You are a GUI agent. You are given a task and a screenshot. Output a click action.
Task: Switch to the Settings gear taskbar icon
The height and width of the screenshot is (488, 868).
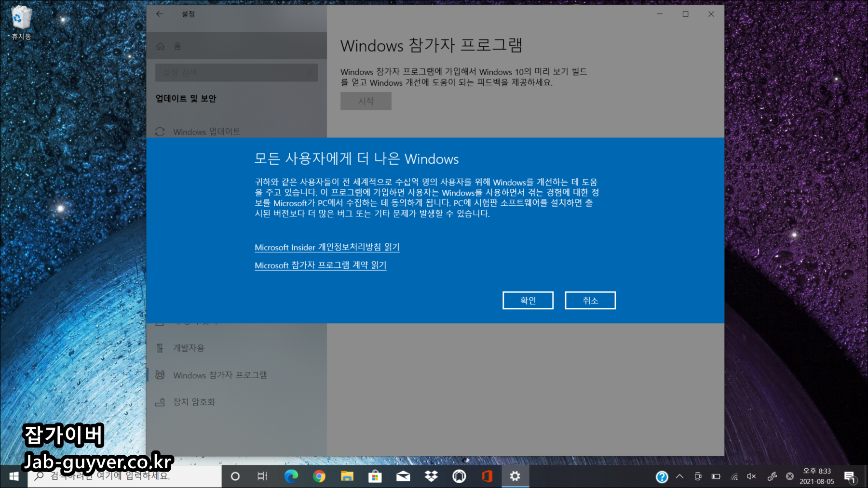tap(515, 476)
